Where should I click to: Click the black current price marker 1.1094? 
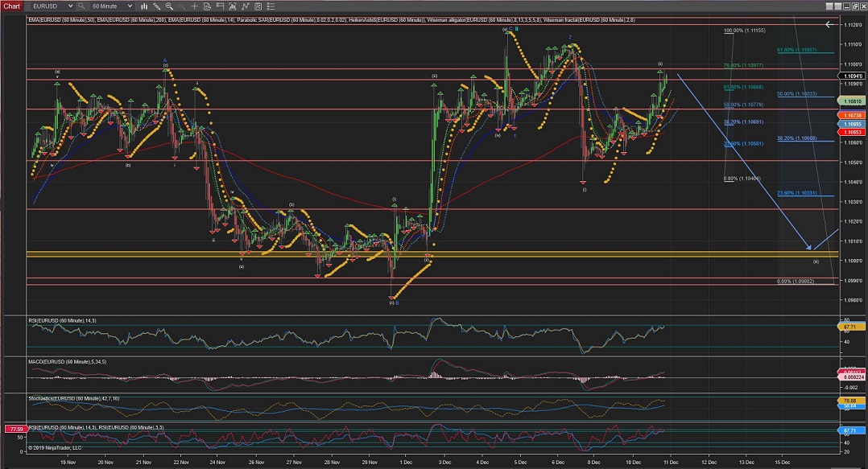click(853, 76)
